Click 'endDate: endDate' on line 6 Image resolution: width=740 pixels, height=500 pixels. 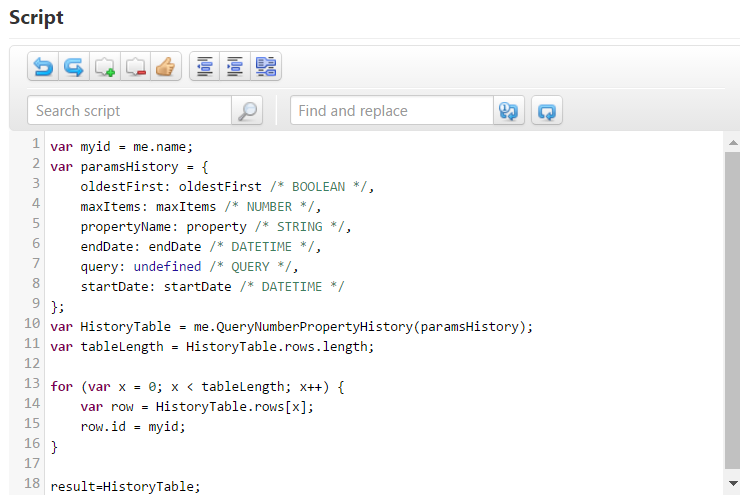point(141,246)
